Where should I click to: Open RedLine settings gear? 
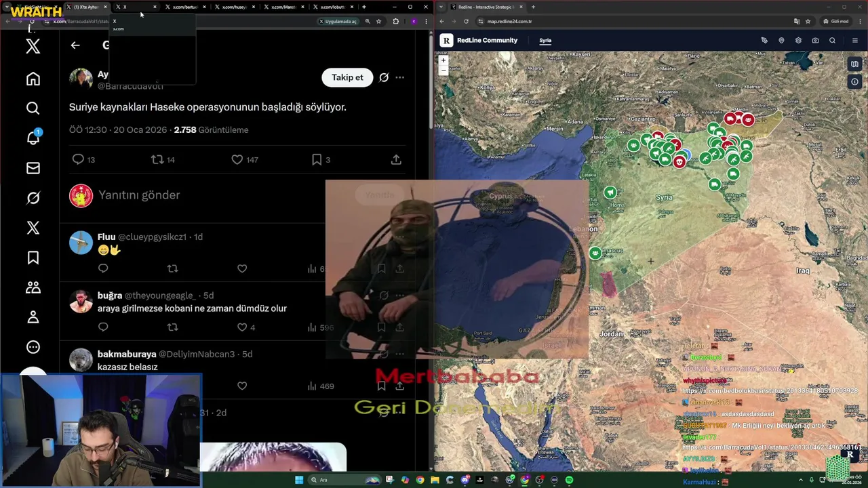[x=798, y=41]
